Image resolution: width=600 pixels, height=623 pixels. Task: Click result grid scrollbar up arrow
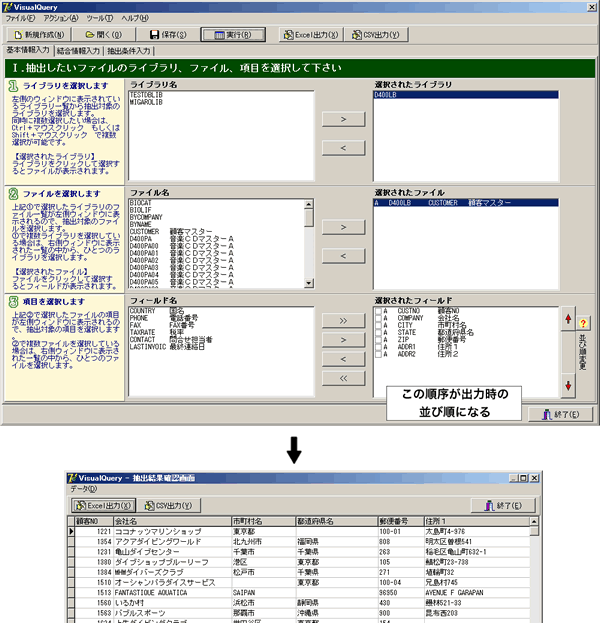point(534,521)
